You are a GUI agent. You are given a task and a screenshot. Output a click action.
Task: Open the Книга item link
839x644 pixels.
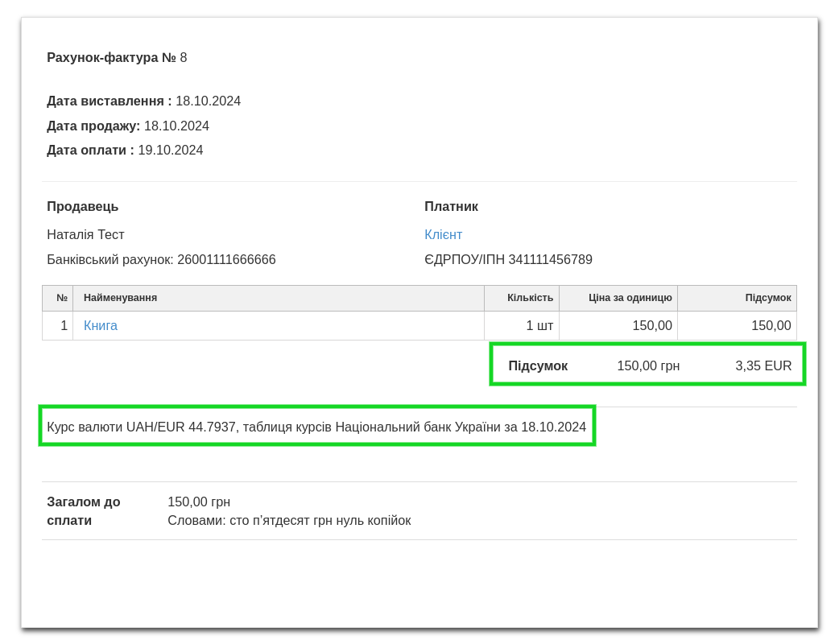pos(101,326)
